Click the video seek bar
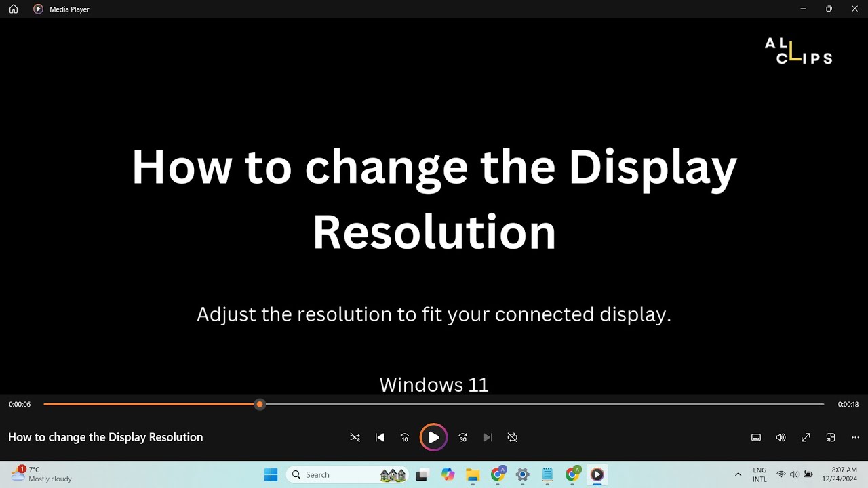This screenshot has width=868, height=488. coord(434,404)
